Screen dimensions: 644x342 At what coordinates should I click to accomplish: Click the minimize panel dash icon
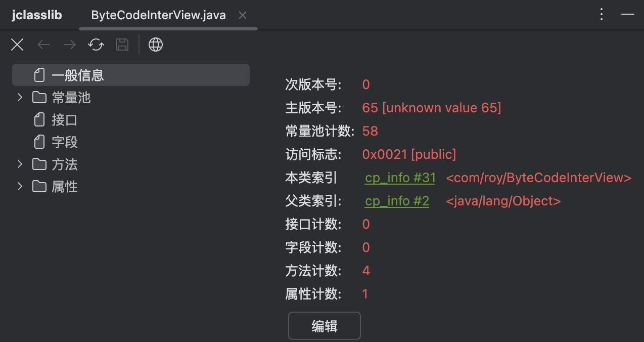tap(627, 15)
